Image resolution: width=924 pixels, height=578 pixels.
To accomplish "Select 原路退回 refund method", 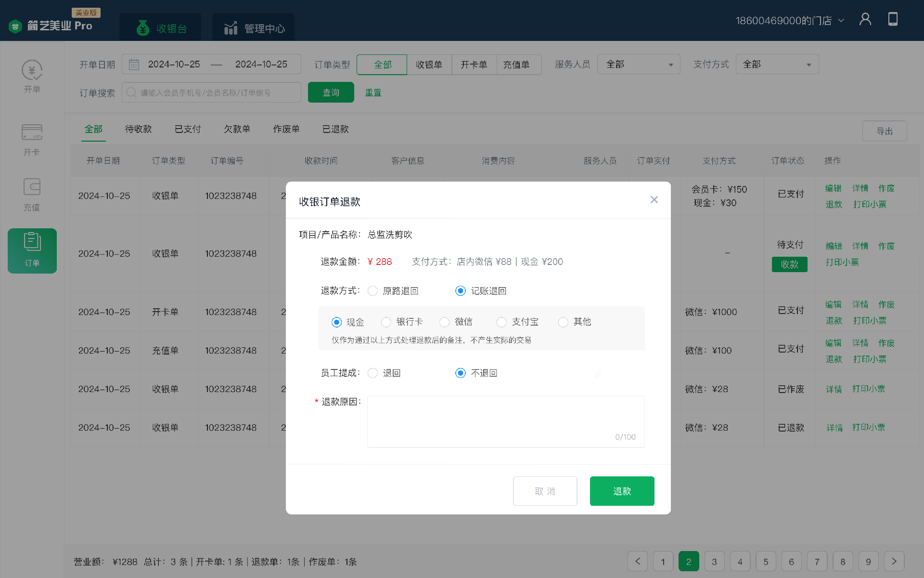I will [x=372, y=291].
